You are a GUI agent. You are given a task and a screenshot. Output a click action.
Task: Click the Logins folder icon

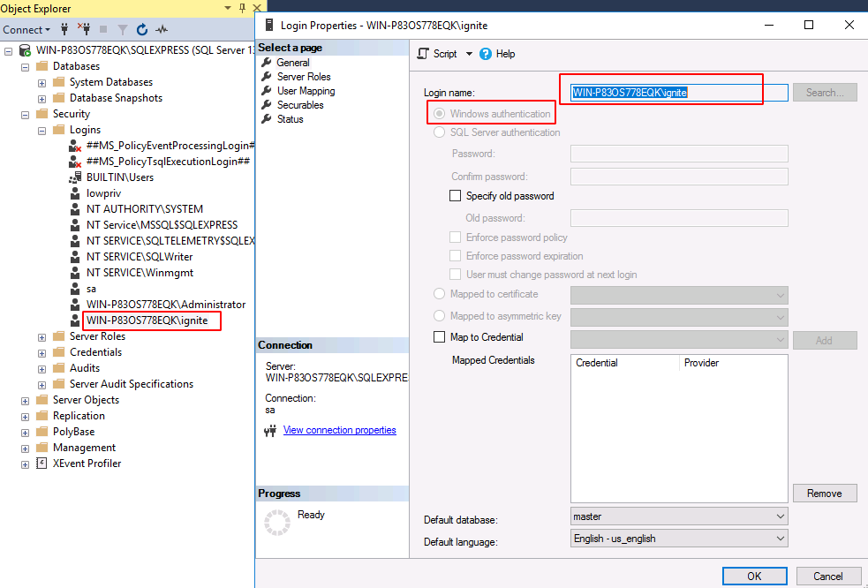coord(58,130)
